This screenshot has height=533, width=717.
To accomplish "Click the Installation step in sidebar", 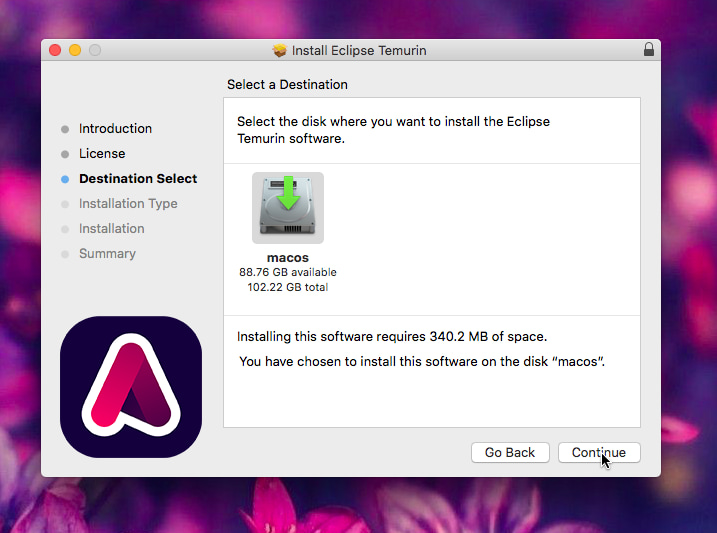I will click(112, 229).
